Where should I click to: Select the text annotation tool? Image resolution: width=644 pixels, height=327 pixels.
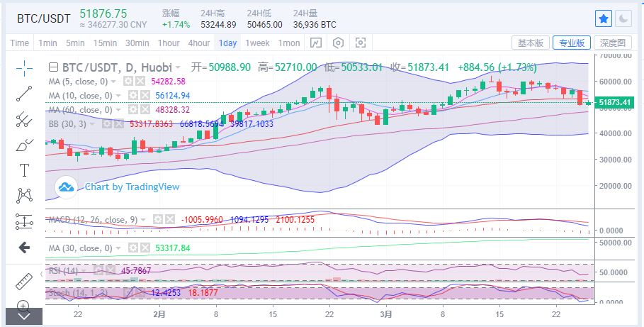(24, 170)
